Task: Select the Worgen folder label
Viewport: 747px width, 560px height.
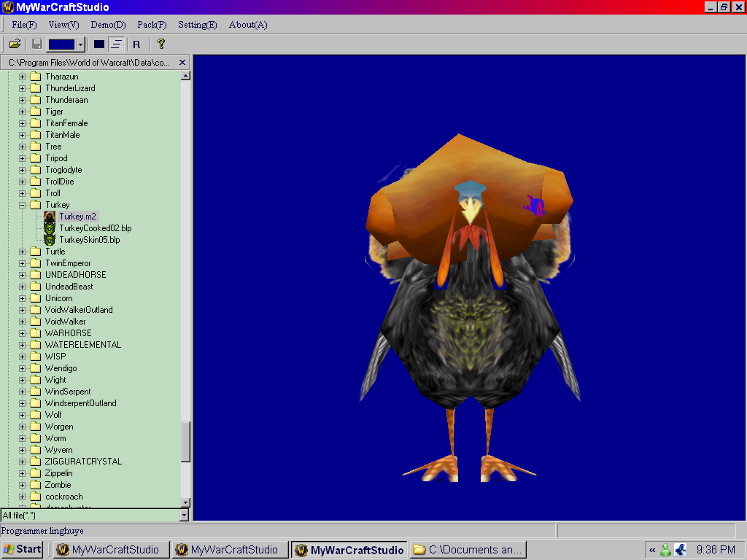Action: tap(59, 427)
